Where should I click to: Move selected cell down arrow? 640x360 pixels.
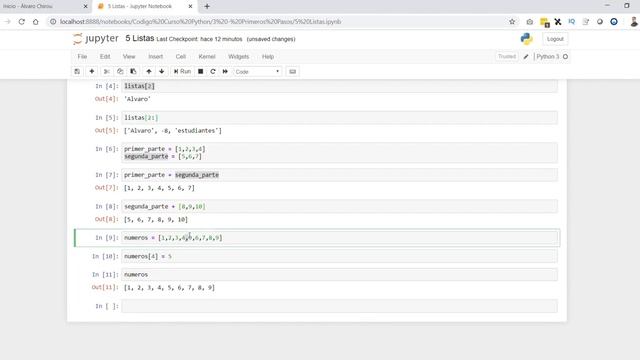[162, 71]
